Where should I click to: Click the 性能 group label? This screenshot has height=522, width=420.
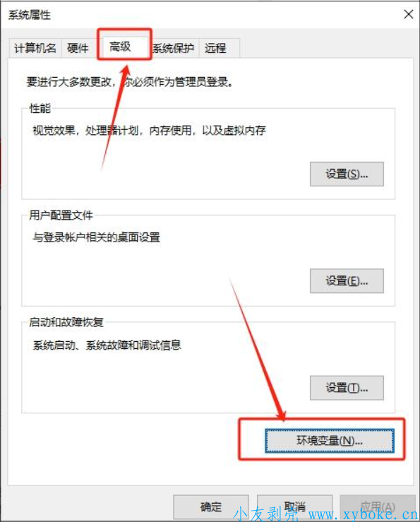40,108
